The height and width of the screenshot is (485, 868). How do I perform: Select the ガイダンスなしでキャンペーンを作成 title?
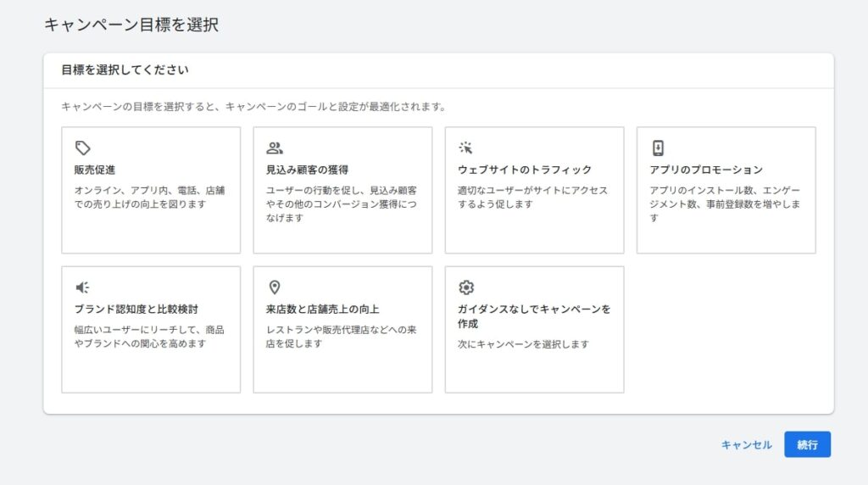pyautogui.click(x=534, y=316)
